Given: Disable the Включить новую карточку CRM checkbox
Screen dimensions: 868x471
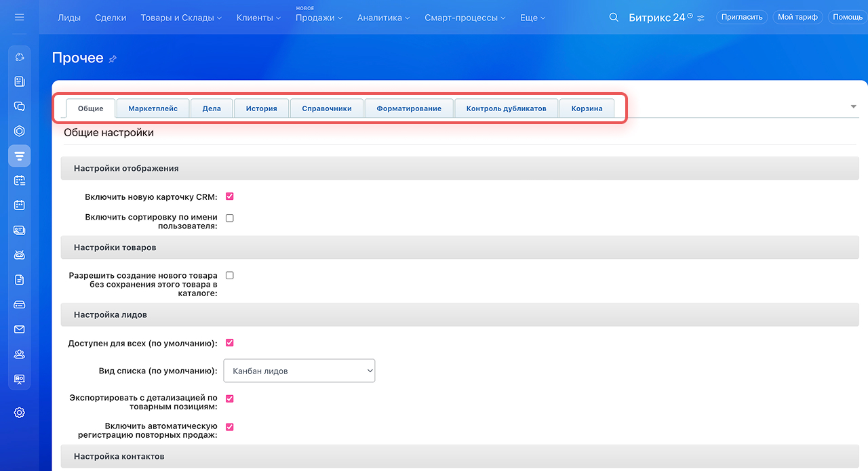Looking at the screenshot, I should point(230,197).
